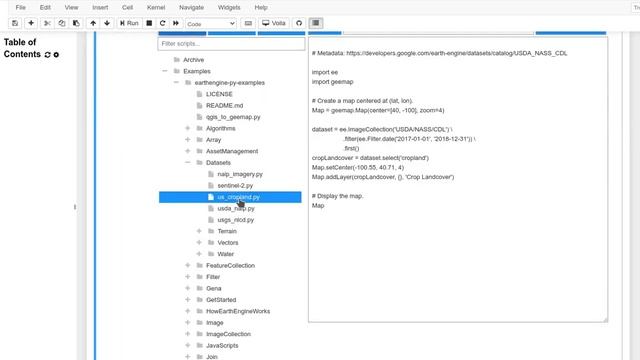Select the README.md file

[x=224, y=105]
